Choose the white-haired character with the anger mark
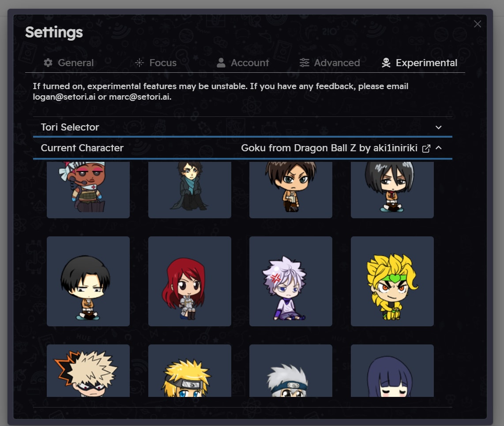 [x=291, y=281]
